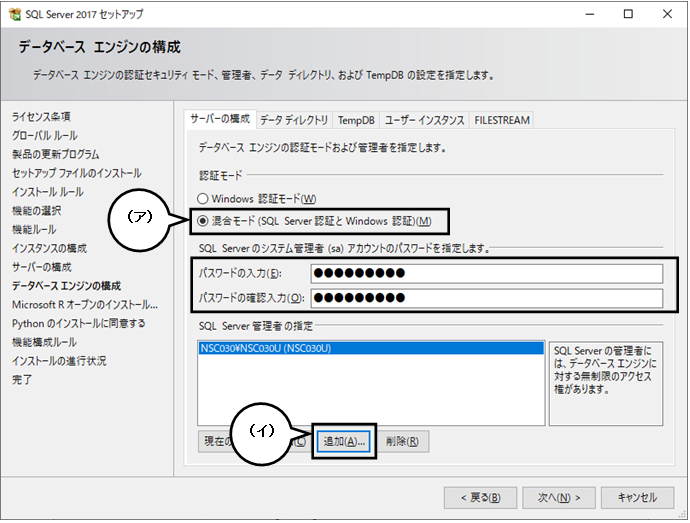Image resolution: width=690 pixels, height=523 pixels.
Task: Click インストールの進行状況 step
Action: tap(59, 361)
